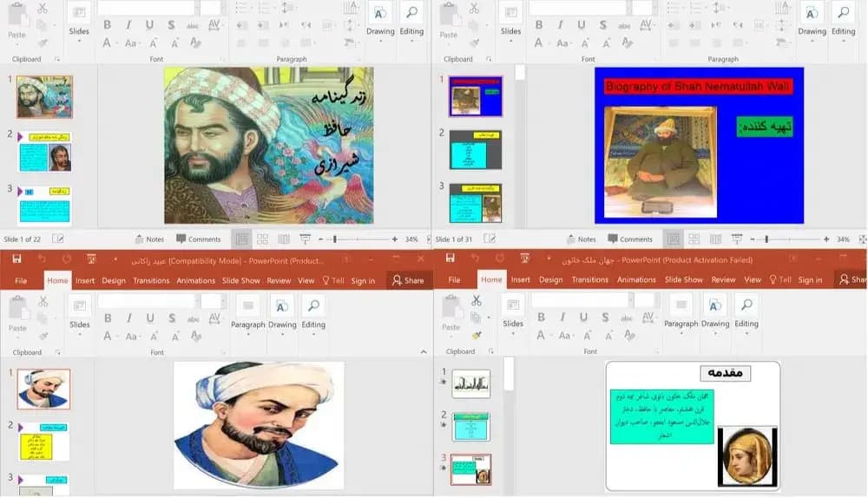868x498 pixels.
Task: Start Slide Show from Hafez window status bar
Action: [305, 239]
